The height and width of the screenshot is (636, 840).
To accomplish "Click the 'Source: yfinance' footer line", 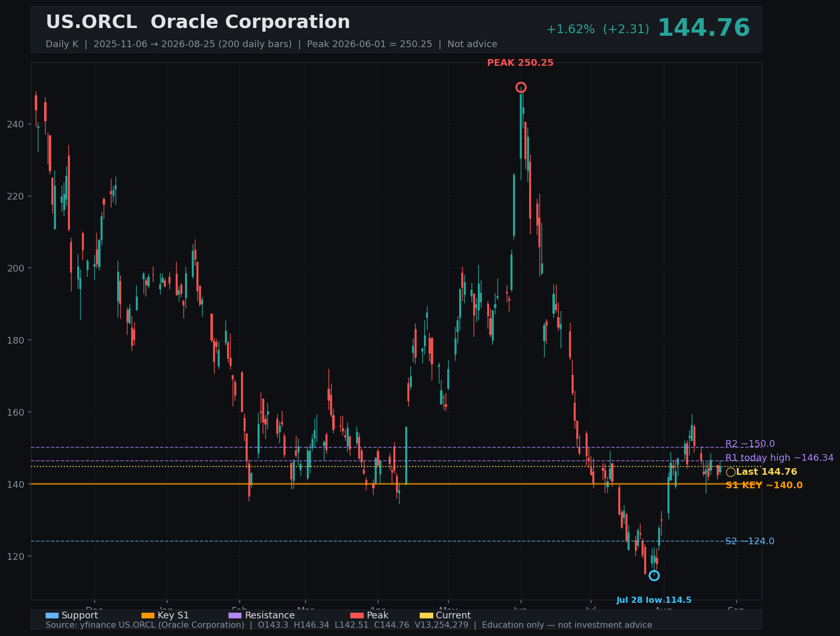I will click(349, 625).
